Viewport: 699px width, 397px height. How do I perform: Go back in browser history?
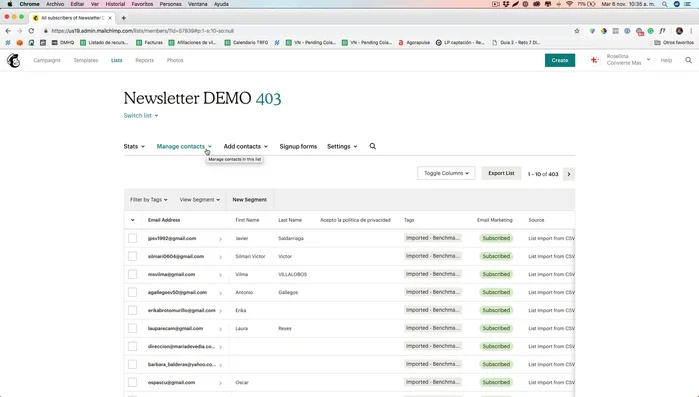point(8,31)
